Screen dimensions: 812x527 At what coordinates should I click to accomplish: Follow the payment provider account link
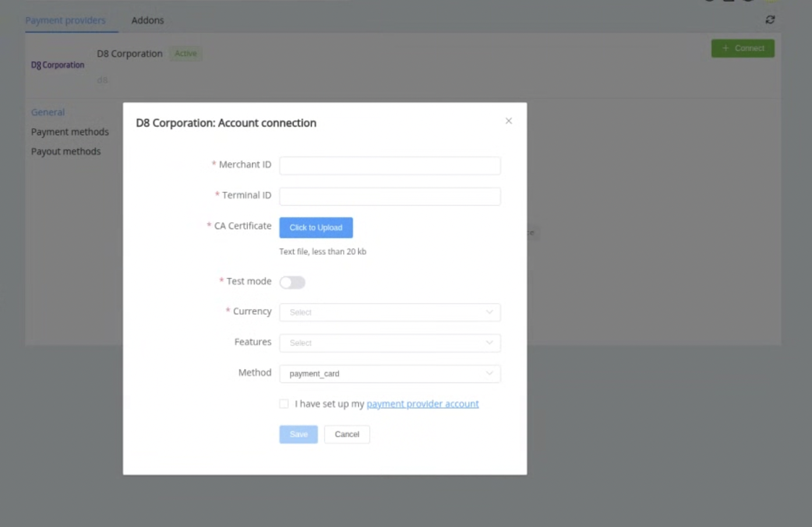(x=422, y=404)
